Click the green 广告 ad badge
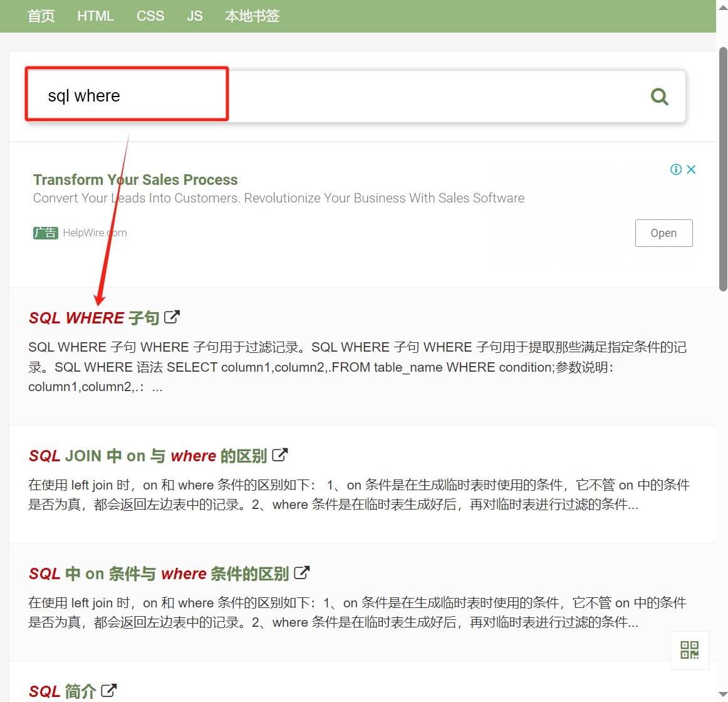 [x=45, y=233]
